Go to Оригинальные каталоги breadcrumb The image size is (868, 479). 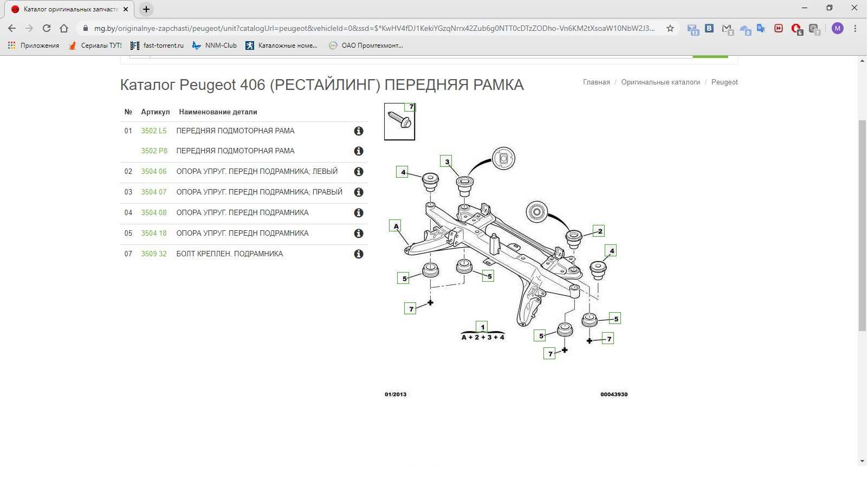pos(660,82)
